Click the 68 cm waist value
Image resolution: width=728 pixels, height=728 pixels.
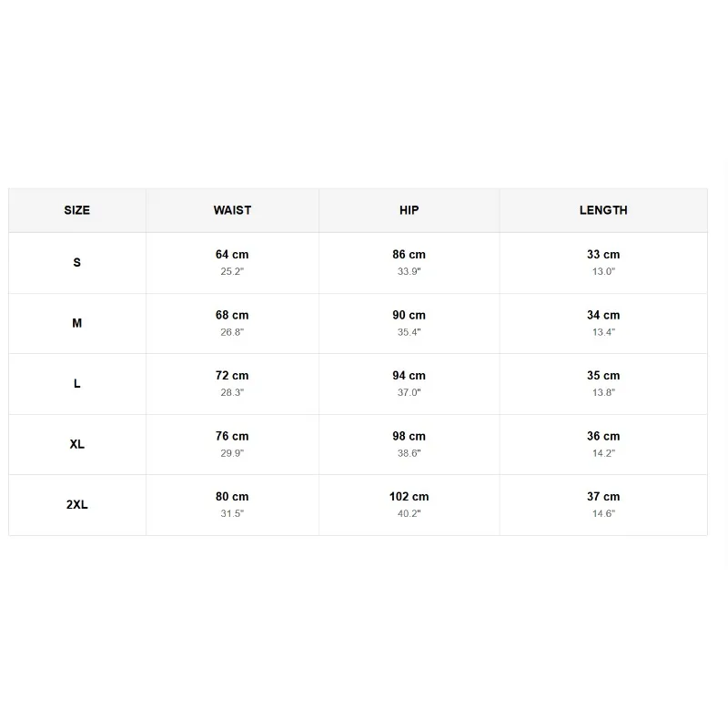click(x=232, y=315)
